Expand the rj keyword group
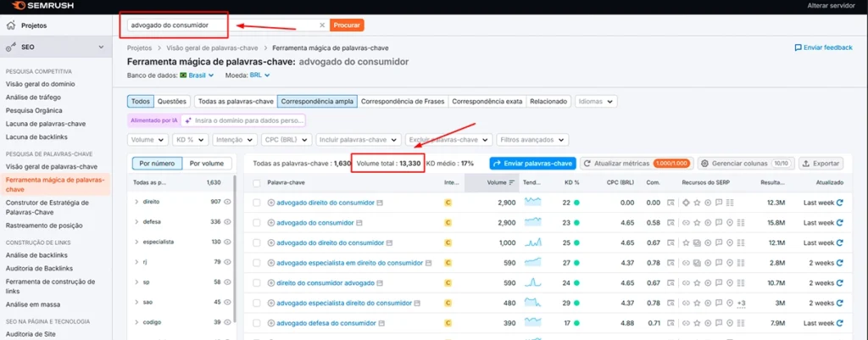 point(136,261)
